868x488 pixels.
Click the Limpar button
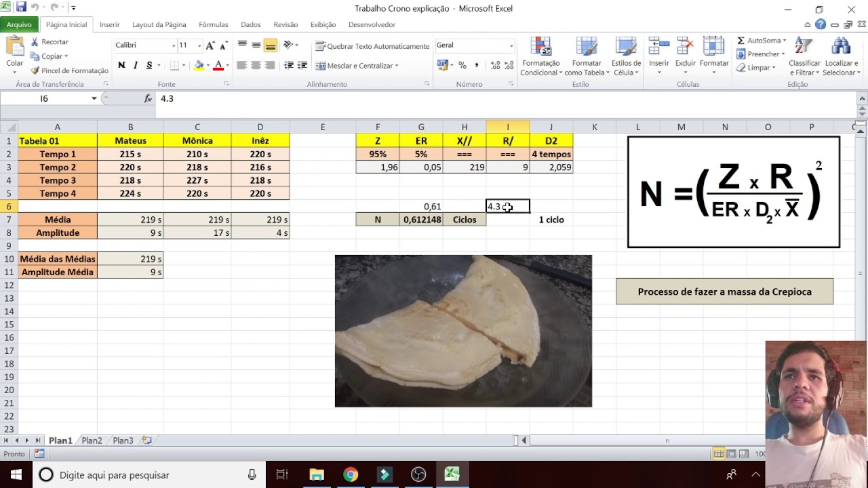(757, 68)
